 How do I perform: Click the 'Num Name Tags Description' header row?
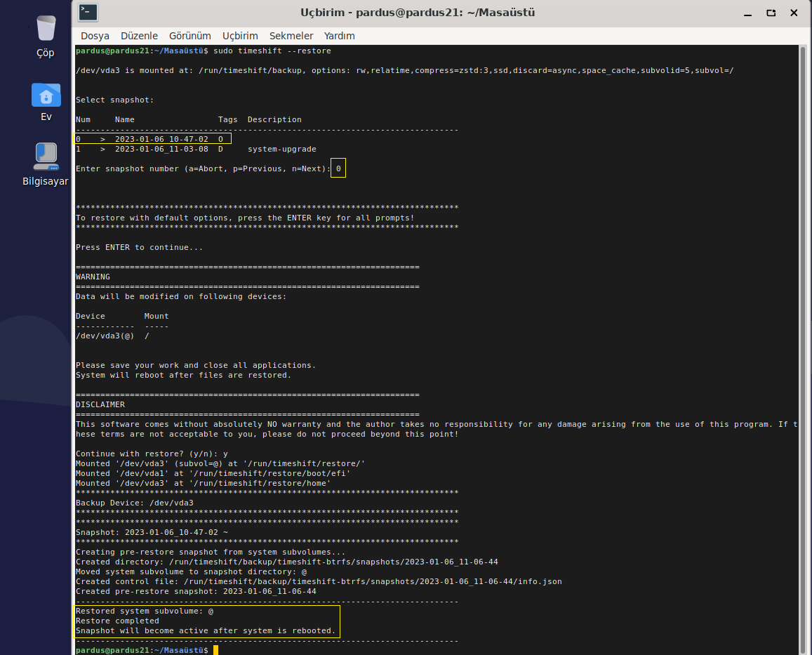coord(189,119)
